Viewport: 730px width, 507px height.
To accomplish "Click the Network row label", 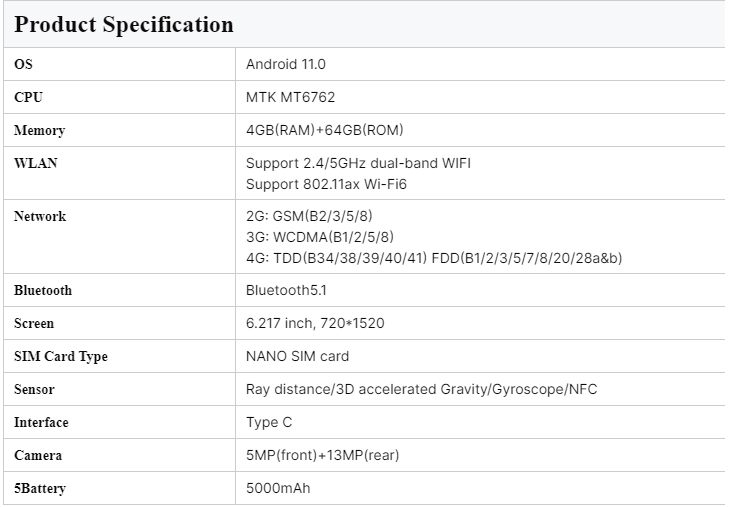I will click(40, 216).
